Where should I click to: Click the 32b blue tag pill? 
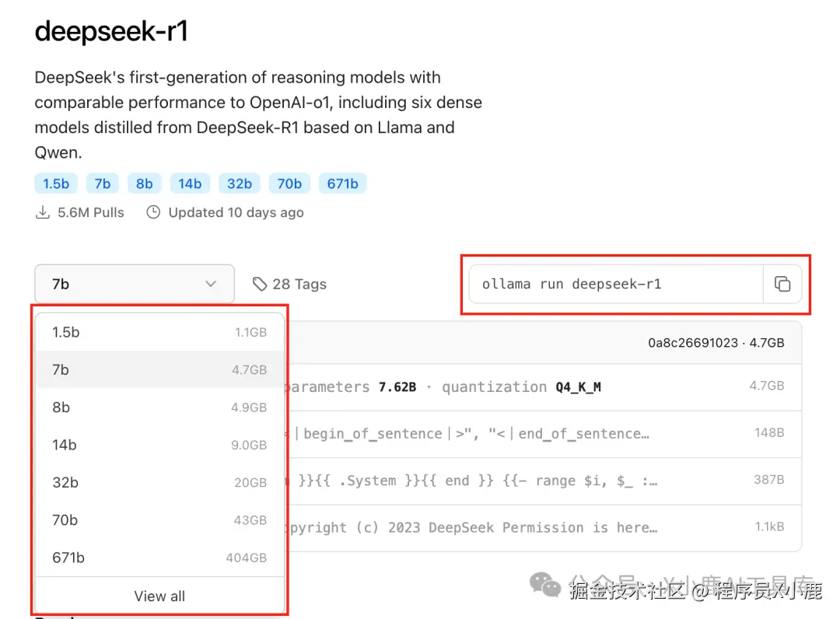(x=240, y=184)
